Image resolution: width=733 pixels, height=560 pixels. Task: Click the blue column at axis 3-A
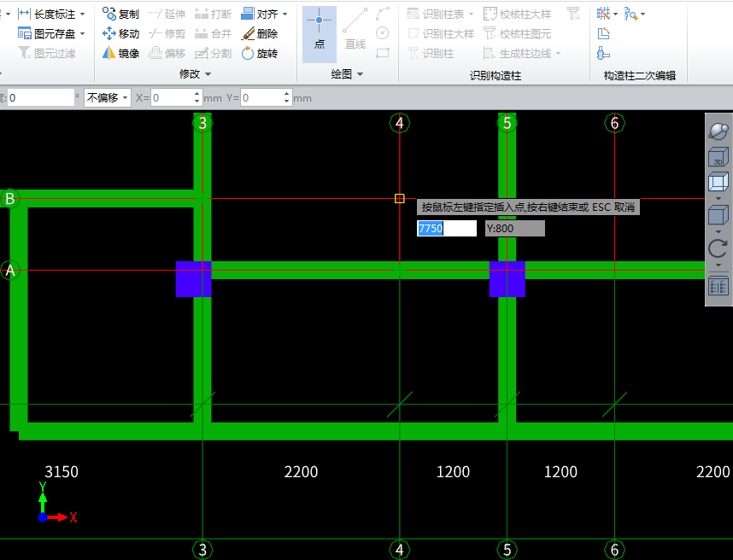pyautogui.click(x=194, y=279)
